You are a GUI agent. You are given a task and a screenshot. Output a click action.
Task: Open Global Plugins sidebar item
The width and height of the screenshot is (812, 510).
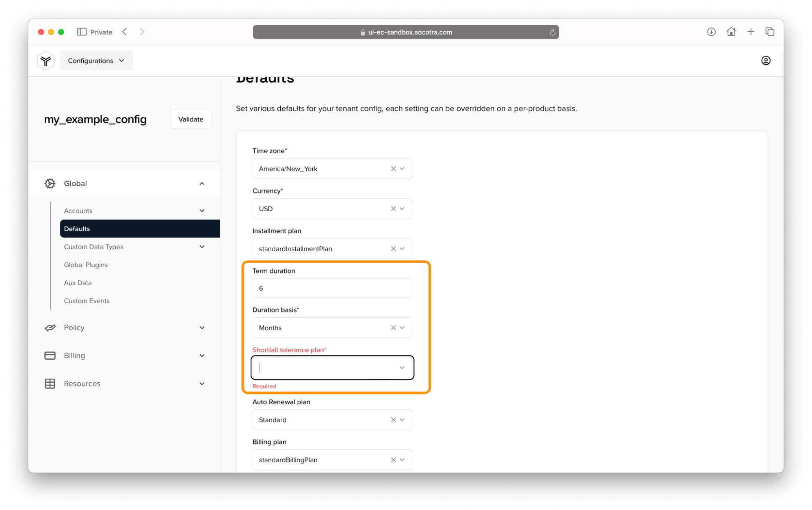[x=86, y=265]
